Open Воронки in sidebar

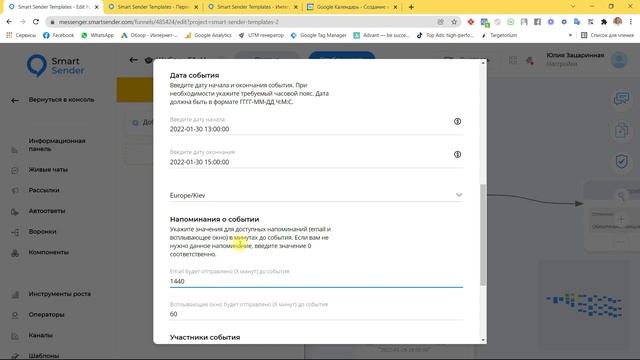(42, 231)
